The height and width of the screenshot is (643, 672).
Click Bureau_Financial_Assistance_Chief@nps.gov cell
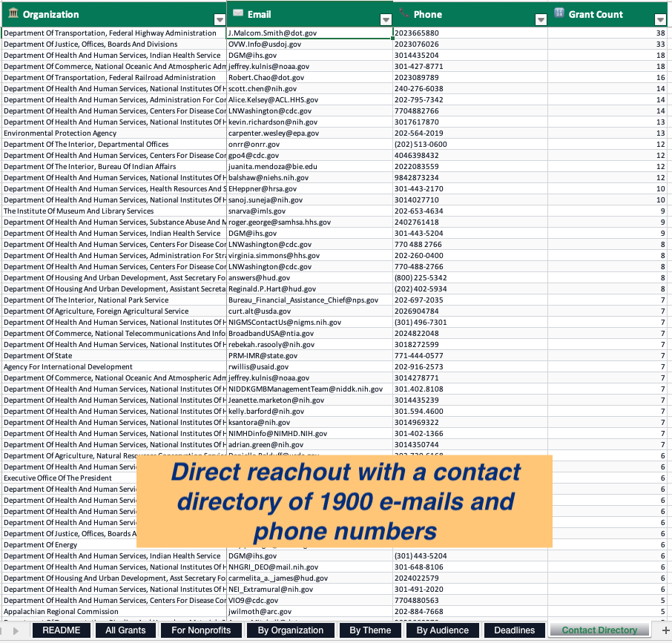[x=309, y=300]
